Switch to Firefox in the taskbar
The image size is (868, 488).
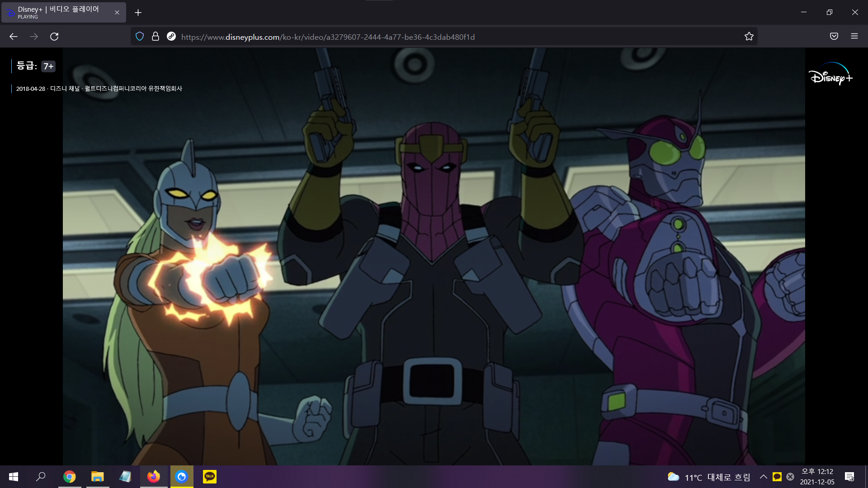[x=154, y=477]
